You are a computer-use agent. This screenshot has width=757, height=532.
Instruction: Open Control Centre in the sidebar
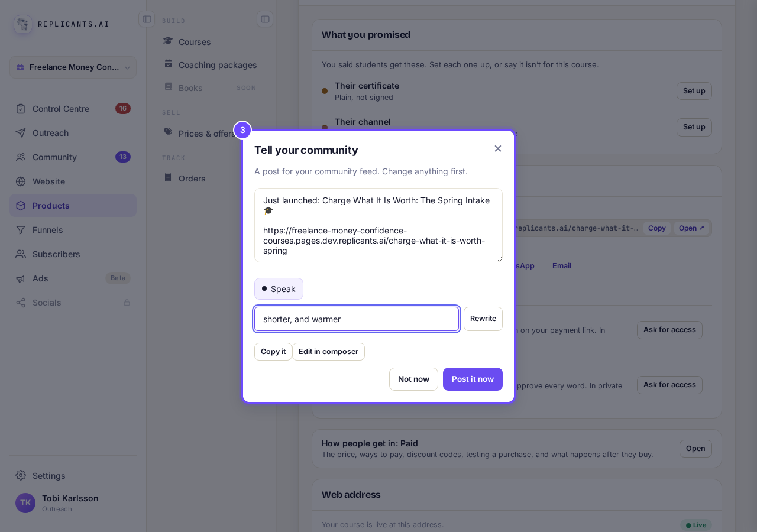point(73,109)
